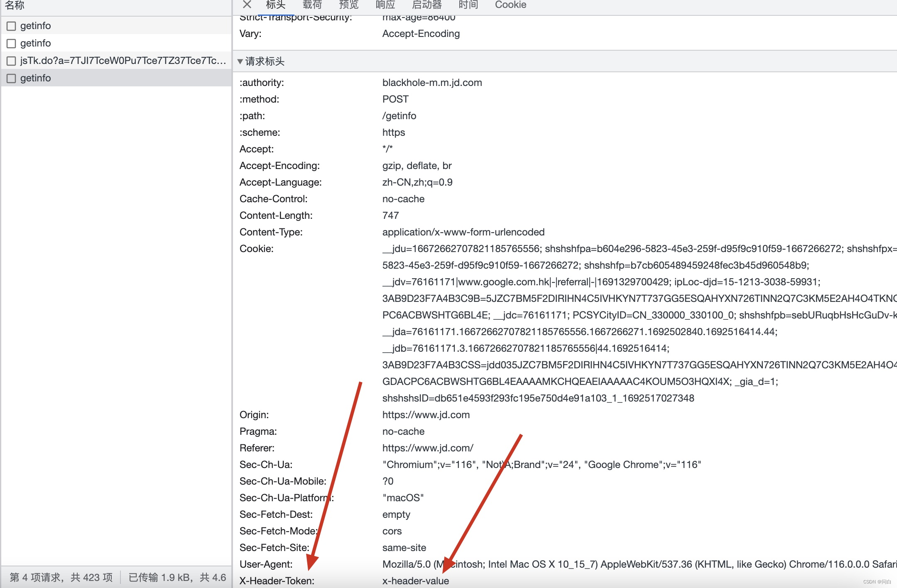
Task: Click the /getinfo path value
Action: pos(399,116)
